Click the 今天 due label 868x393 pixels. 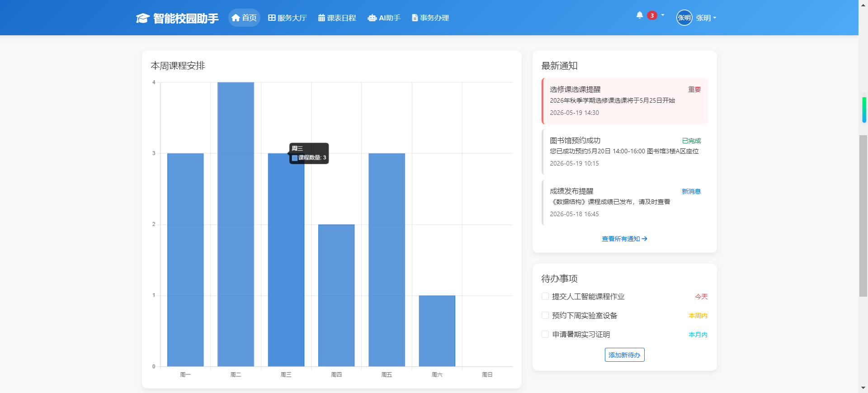pos(701,297)
